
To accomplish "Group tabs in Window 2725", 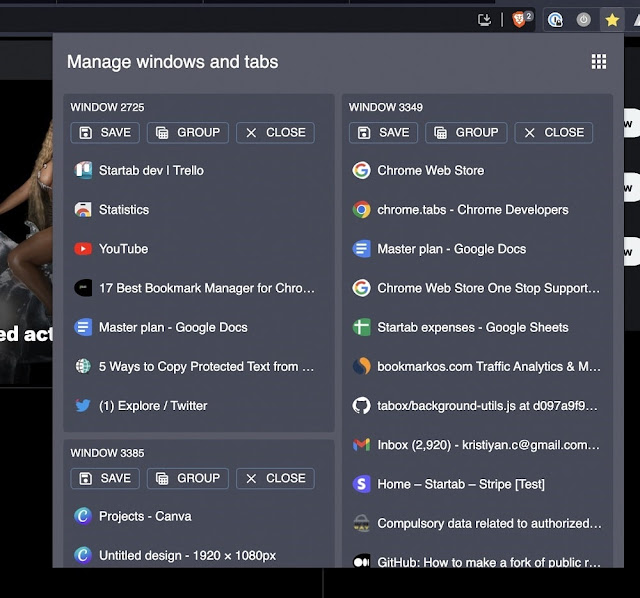I will pos(188,133).
